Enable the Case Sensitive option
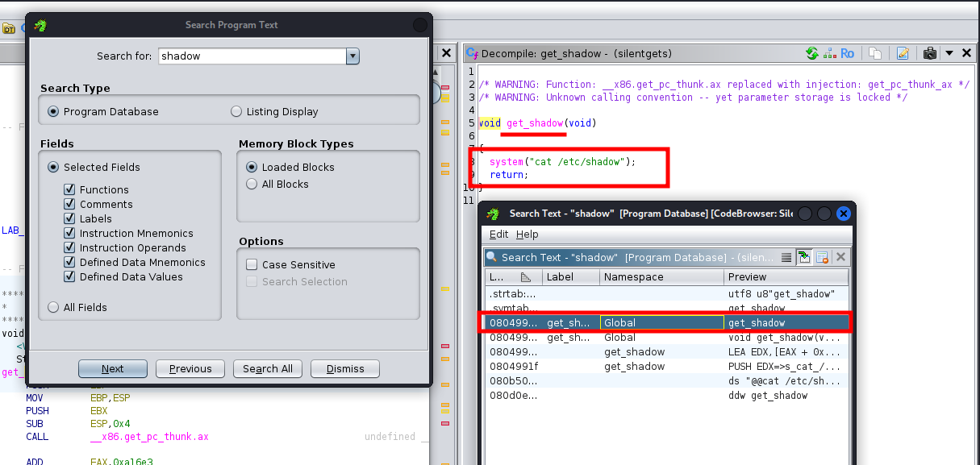Image resolution: width=980 pixels, height=465 pixels. click(252, 264)
